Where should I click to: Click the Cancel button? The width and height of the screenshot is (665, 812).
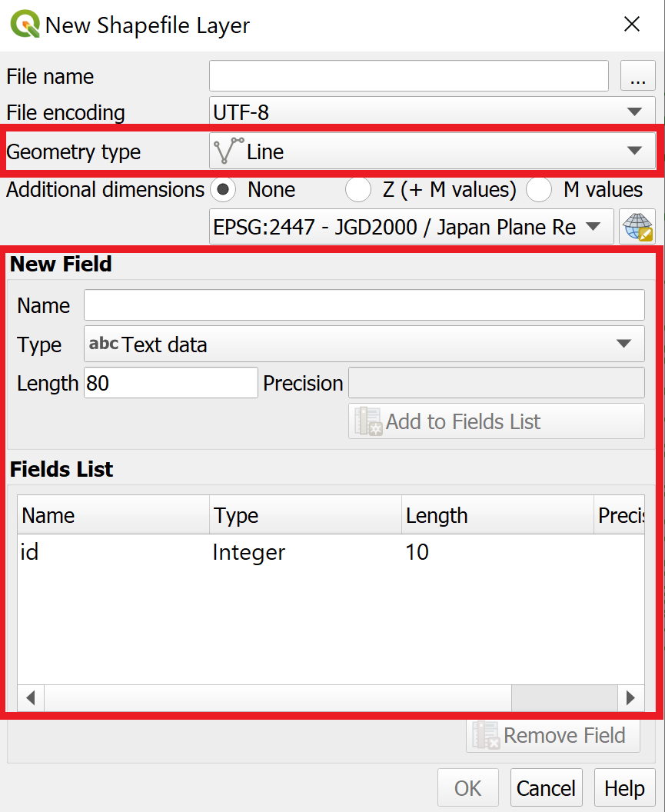point(547,788)
